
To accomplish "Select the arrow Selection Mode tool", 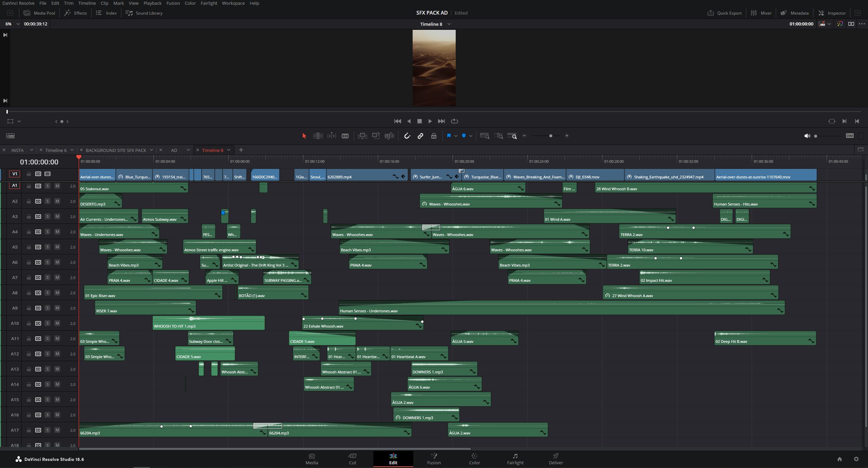I will click(x=304, y=136).
